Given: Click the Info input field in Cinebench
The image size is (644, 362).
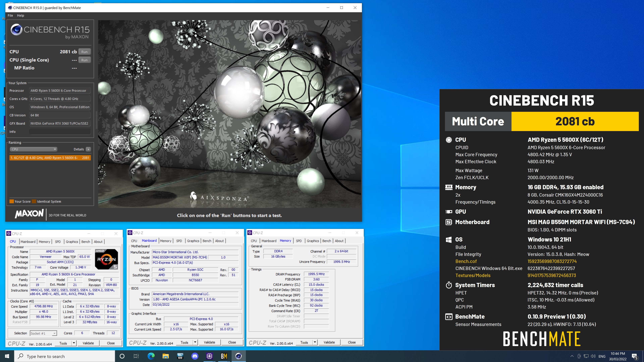Looking at the screenshot, I should (60, 132).
